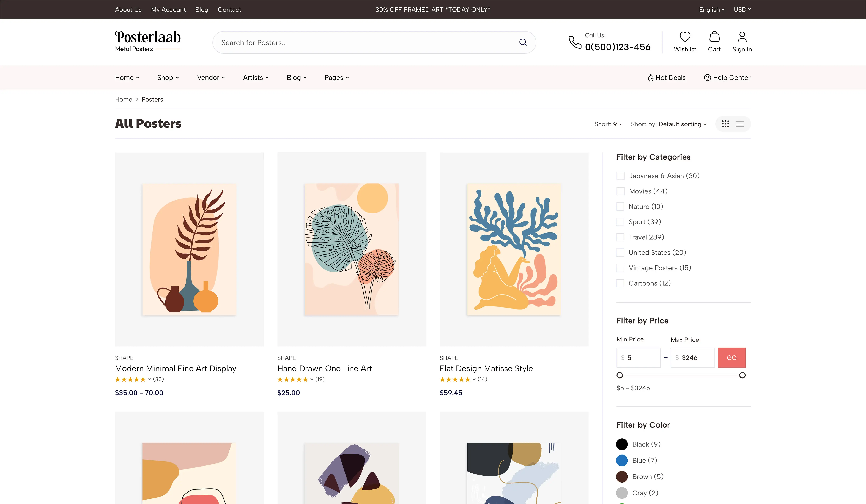The width and height of the screenshot is (866, 504).
Task: Check the Movies category filter
Action: (x=620, y=191)
